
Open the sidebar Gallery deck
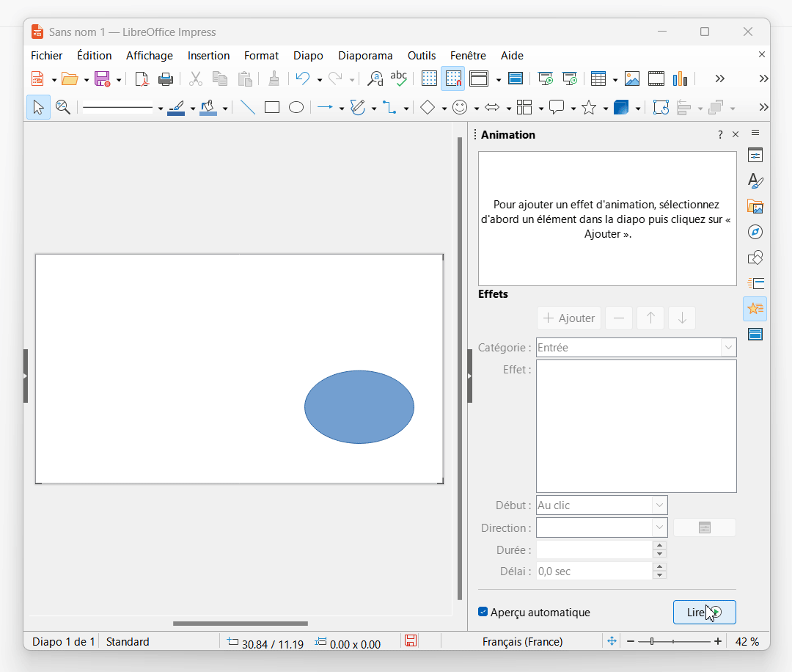click(755, 207)
